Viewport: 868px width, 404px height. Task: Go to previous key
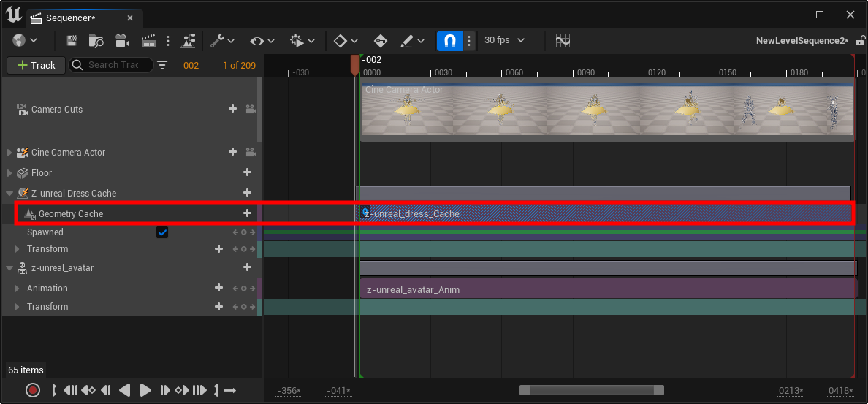(x=88, y=390)
